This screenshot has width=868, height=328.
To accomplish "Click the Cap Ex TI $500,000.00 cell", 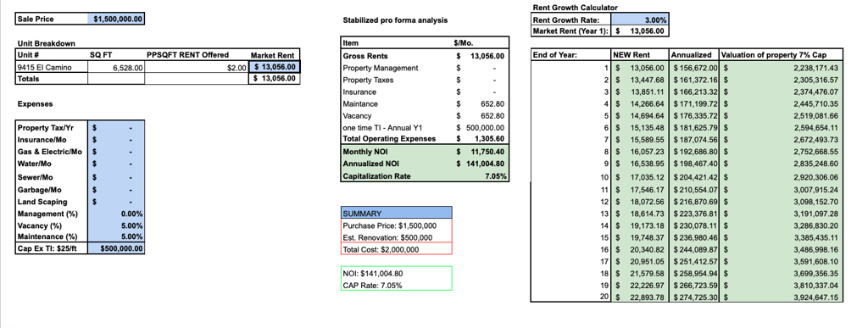I will [116, 248].
